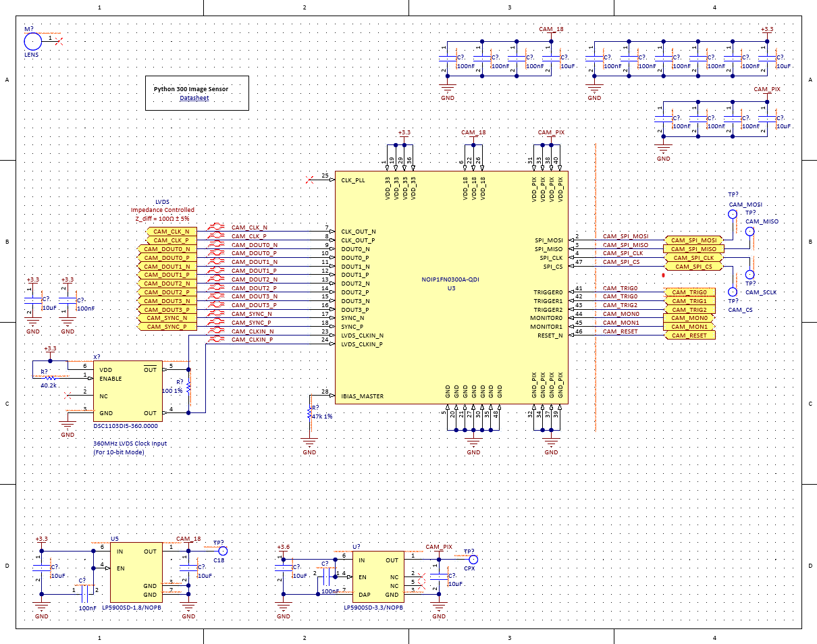817x644 pixels.
Task: Click the Python 300 Image Sensor title text
Action: point(191,89)
